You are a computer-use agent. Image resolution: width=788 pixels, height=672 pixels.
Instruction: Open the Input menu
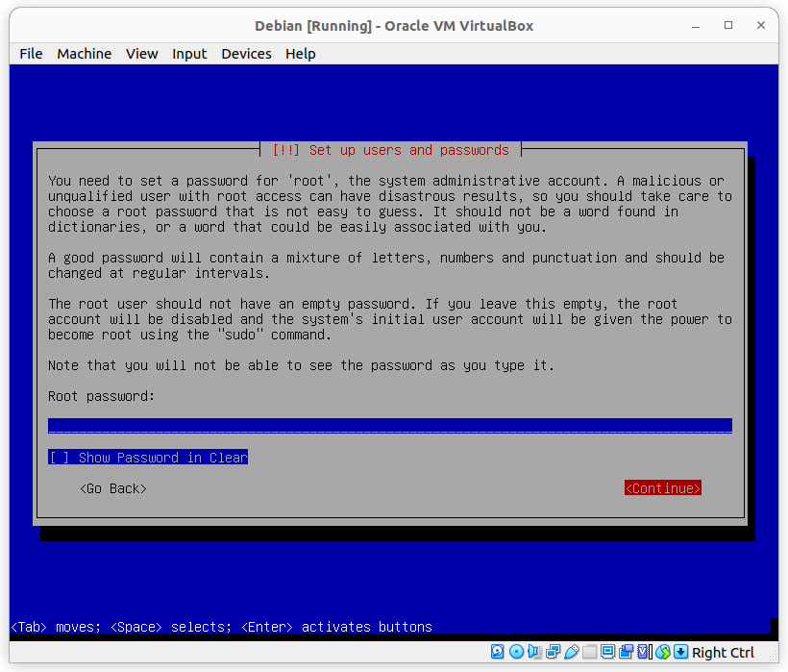click(x=189, y=54)
